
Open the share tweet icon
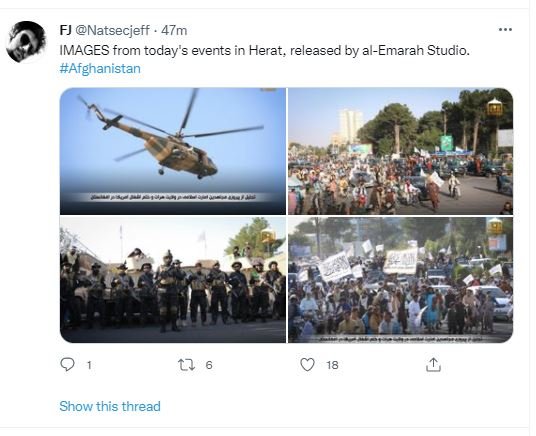point(433,365)
